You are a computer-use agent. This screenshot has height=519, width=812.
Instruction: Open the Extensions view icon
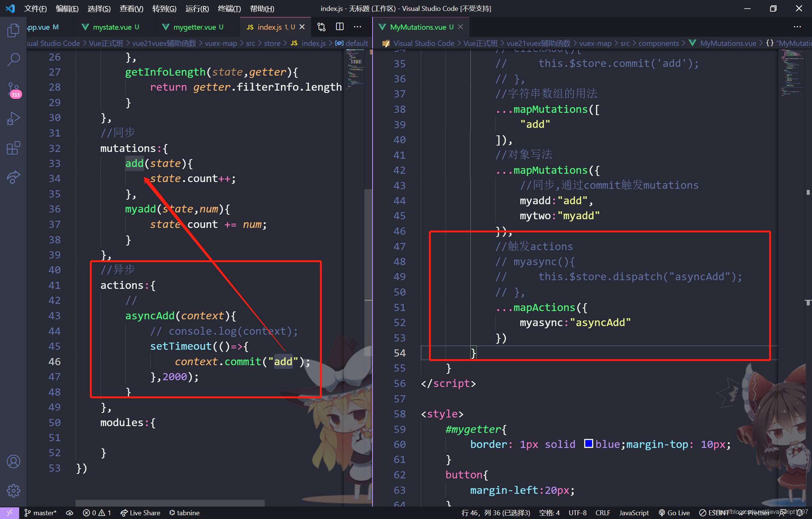coord(13,148)
